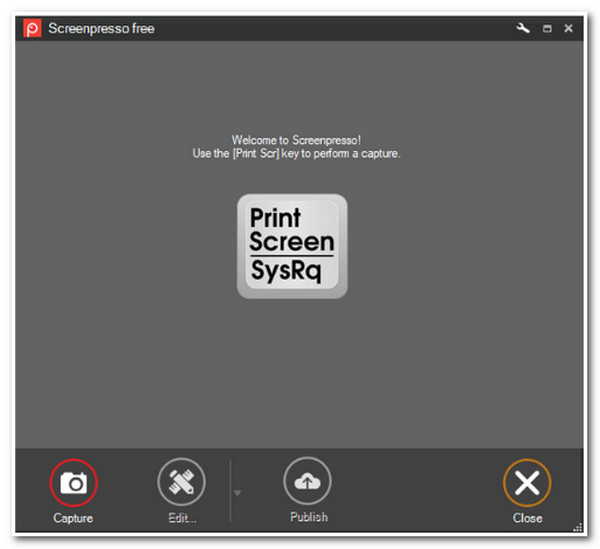
Task: Open the Edit pencil-and-ruler tool
Action: pyautogui.click(x=181, y=482)
